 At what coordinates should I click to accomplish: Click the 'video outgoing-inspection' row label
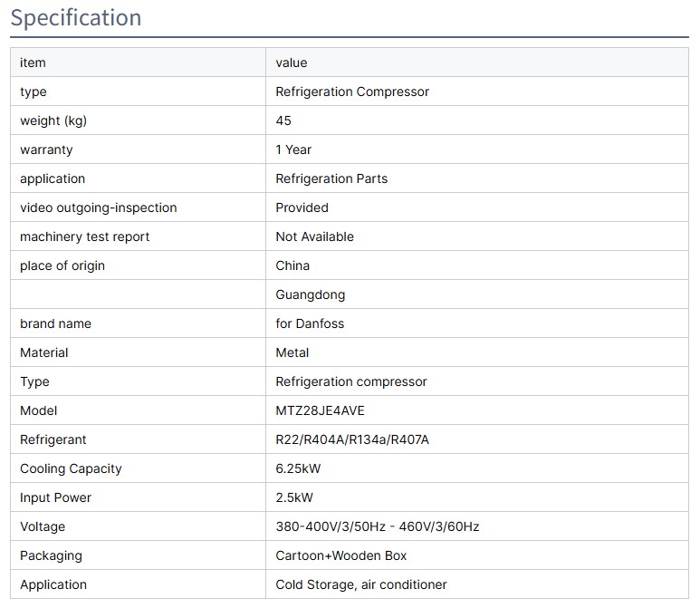point(99,207)
